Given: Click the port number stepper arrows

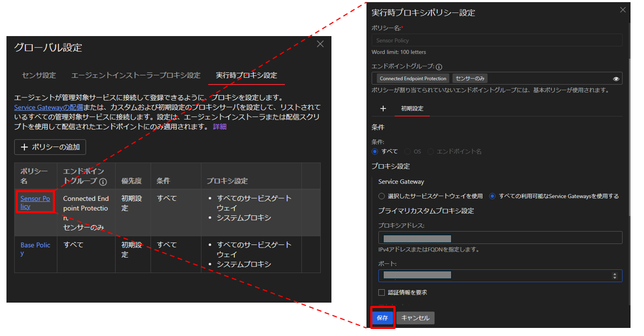Looking at the screenshot, I should click(x=615, y=276).
